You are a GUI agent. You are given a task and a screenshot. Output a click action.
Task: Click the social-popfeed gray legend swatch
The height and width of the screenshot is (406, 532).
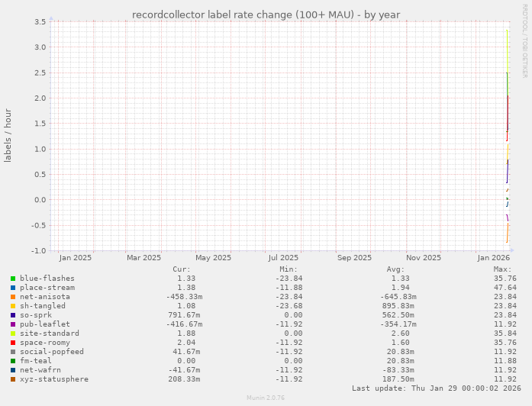(13, 352)
